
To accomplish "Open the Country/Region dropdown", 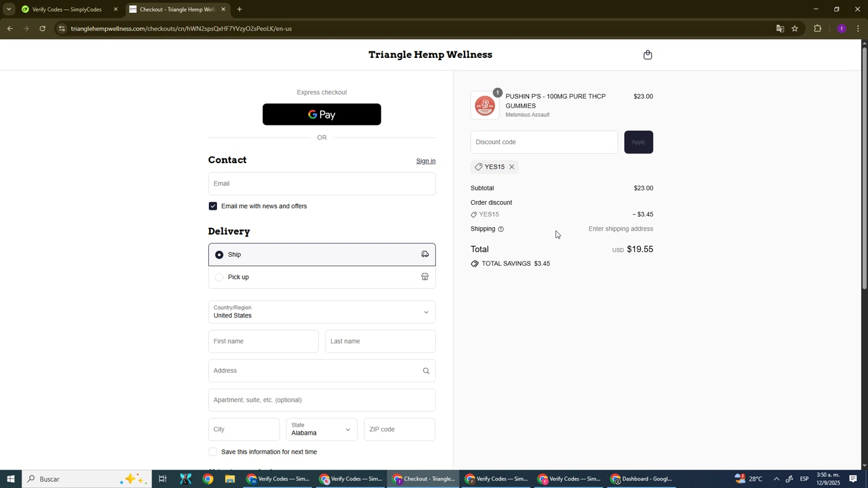I will tap(322, 312).
